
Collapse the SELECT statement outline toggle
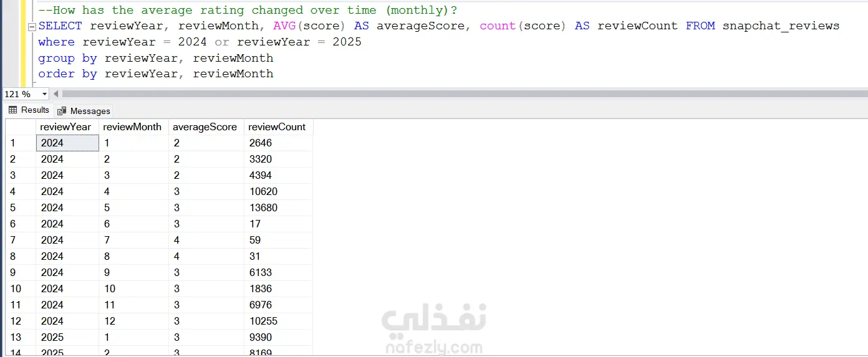(x=32, y=26)
